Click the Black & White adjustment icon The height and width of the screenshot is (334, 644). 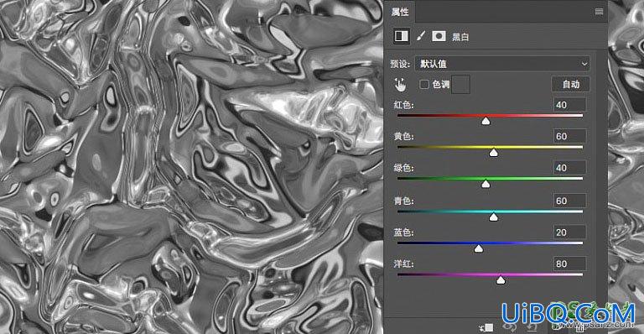[402, 36]
